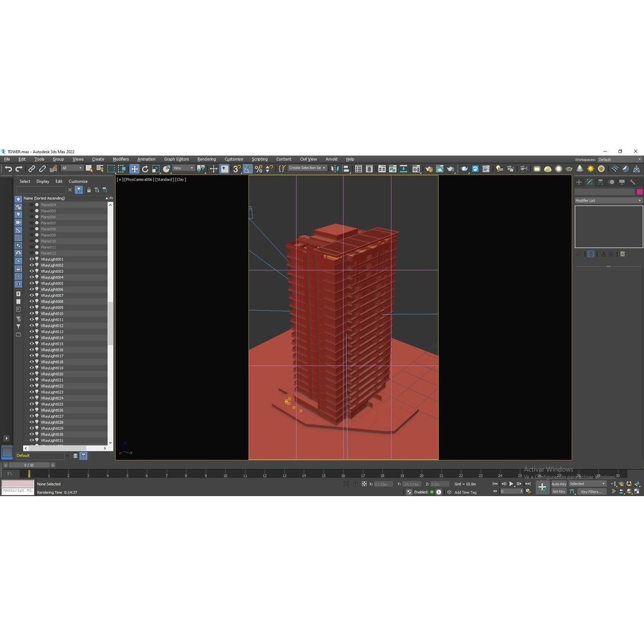Open the Rendering menu

click(x=206, y=159)
